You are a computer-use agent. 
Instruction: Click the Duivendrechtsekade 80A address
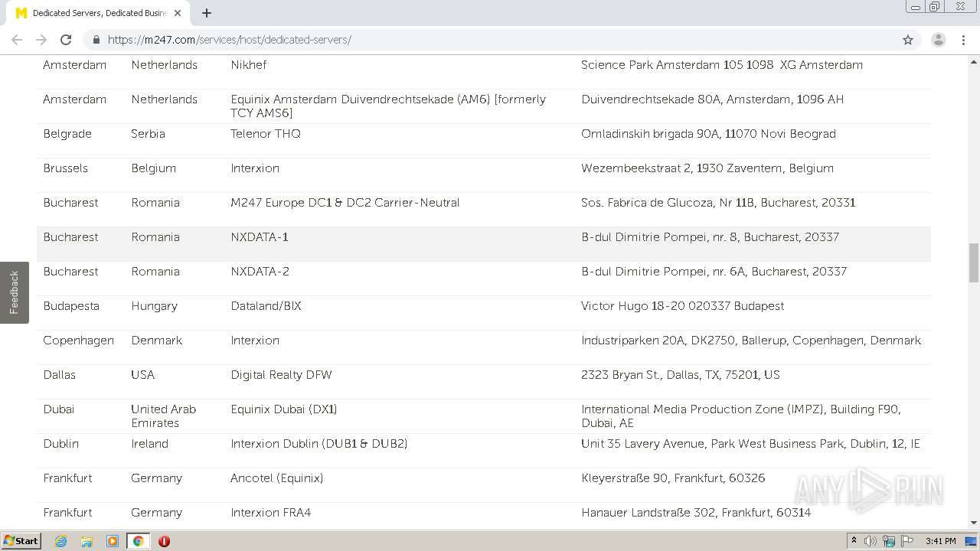(712, 99)
